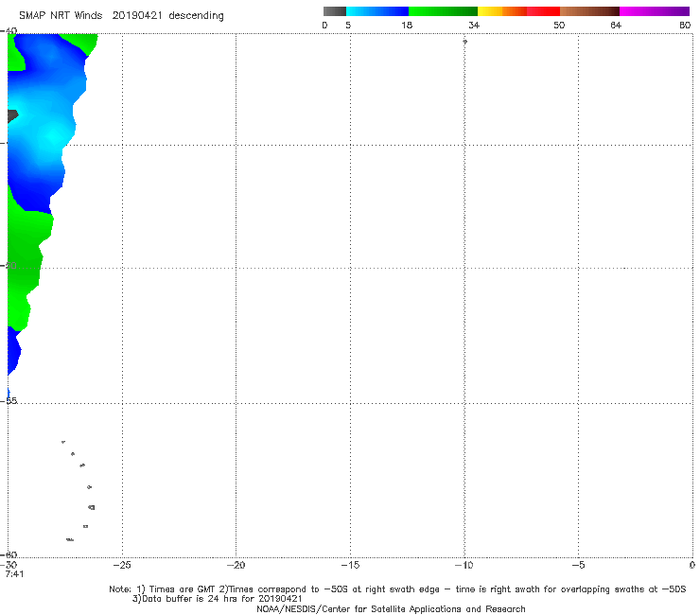The height and width of the screenshot is (615, 700).
Task: Pick the yellow color bar segment after 34
Action: (490, 11)
